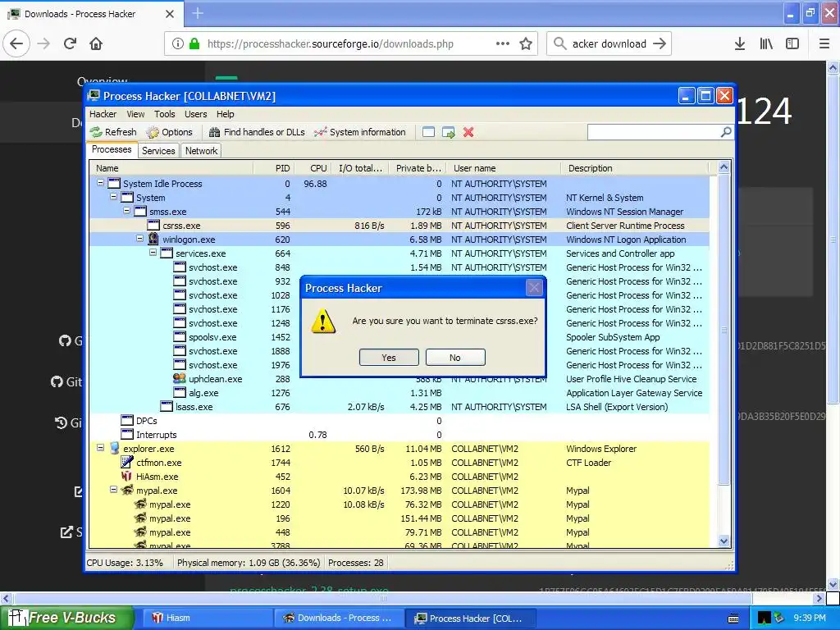Viewport: 840px width, 630px height.
Task: Collapse the explorer.exe tree node
Action: tap(100, 447)
